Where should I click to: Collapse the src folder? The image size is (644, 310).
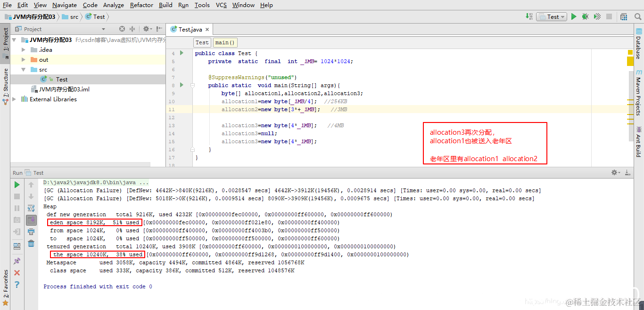(24, 70)
